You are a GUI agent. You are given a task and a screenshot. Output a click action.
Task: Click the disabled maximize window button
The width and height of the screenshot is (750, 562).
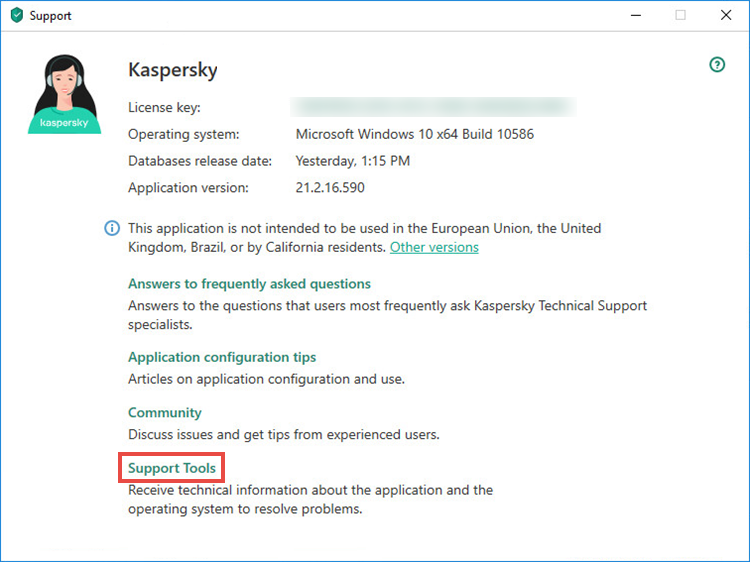680,15
